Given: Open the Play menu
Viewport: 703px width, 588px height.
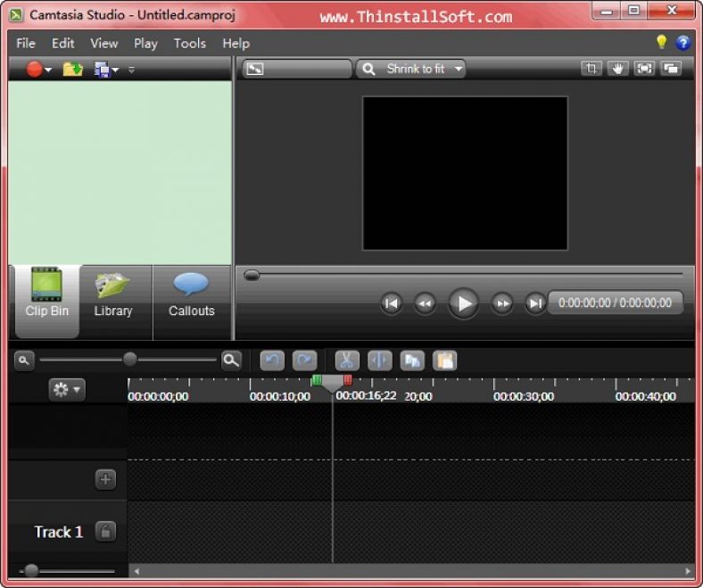Looking at the screenshot, I should (145, 44).
